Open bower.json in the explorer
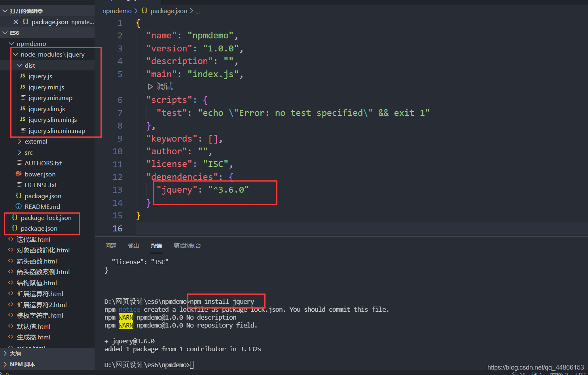This screenshot has height=375, width=588. click(40, 174)
